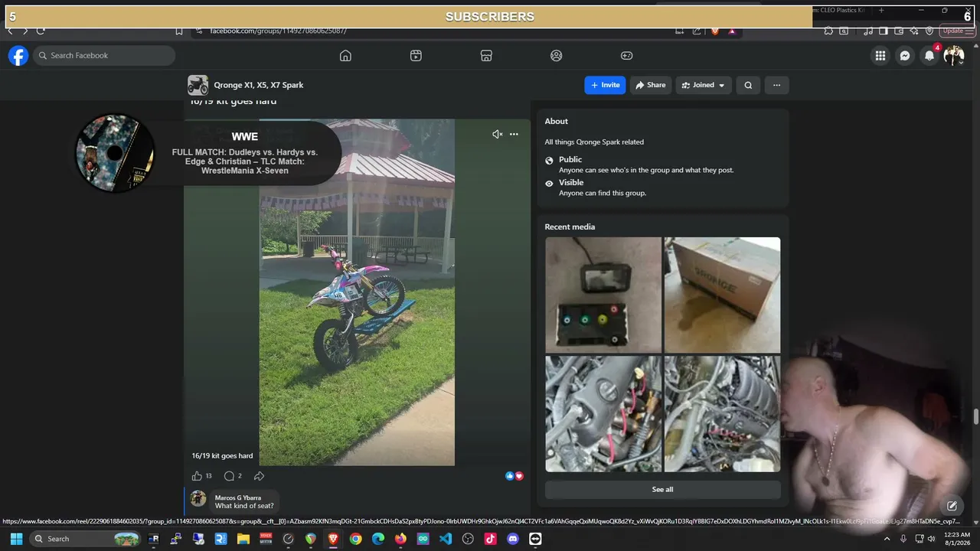Open the Facebook logo home link

click(x=18, y=55)
